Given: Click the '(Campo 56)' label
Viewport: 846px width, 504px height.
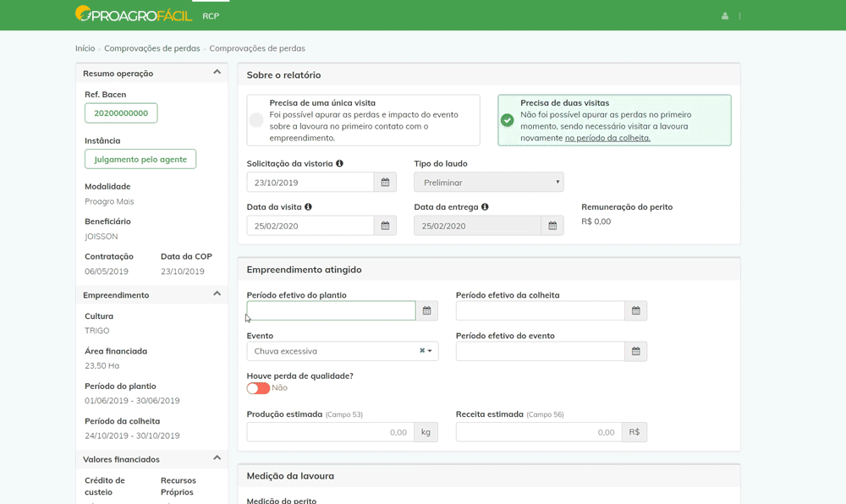Looking at the screenshot, I should click(x=545, y=414).
